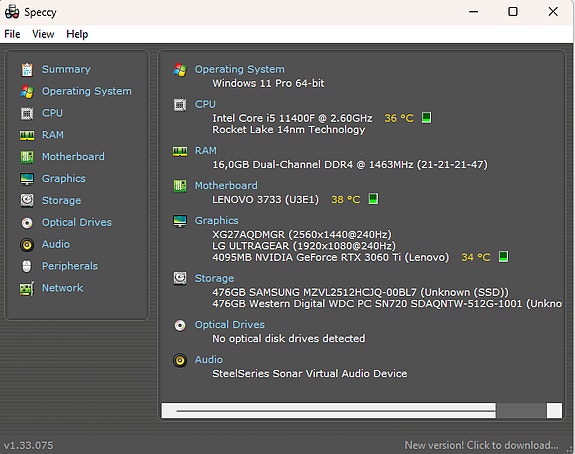The height and width of the screenshot is (454, 575).
Task: Click the NVIDIA GeForce RTX 3060 Ti line
Action: 330,257
